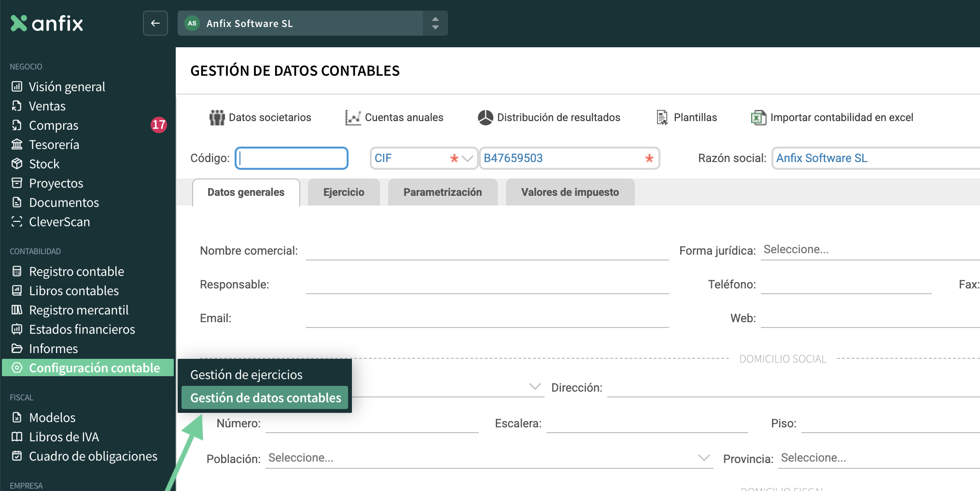
Task: Open CleverScan from the sidebar
Action: coord(59,222)
